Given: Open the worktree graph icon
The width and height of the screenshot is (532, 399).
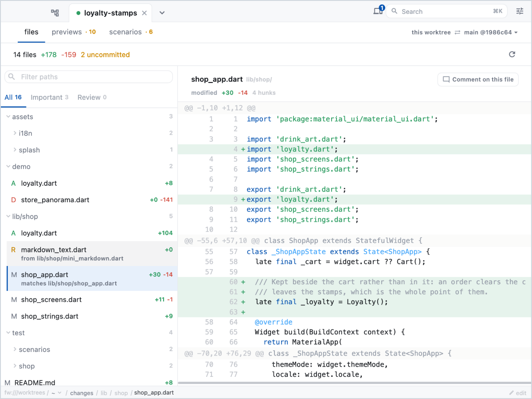Looking at the screenshot, I should click(x=55, y=13).
